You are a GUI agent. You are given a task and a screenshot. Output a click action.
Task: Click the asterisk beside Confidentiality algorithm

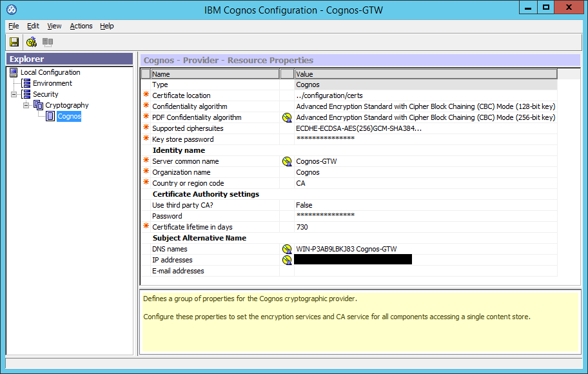(146, 105)
